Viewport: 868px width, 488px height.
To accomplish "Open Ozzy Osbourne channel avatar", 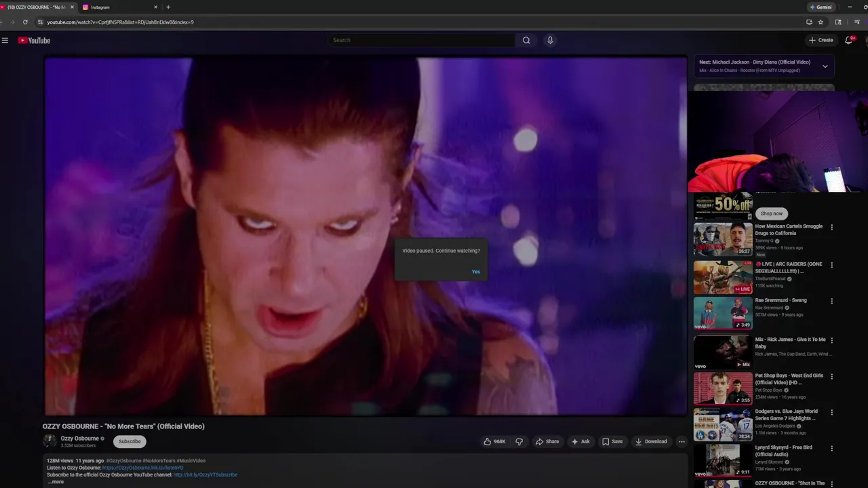I will pyautogui.click(x=50, y=441).
